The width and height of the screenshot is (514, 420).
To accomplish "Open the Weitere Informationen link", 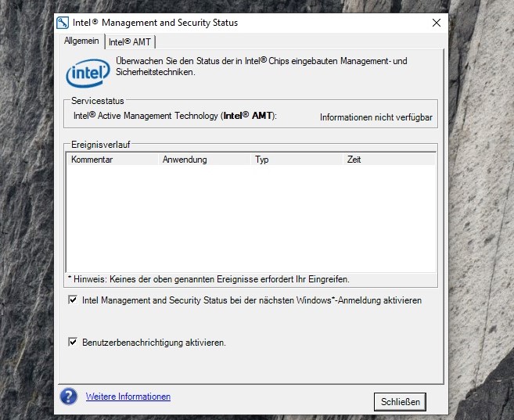I will pos(128,397).
